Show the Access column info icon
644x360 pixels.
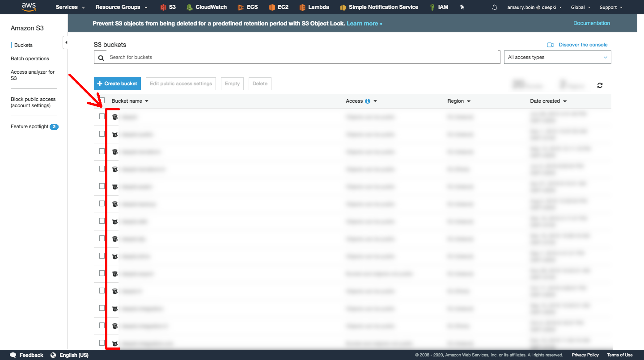tap(368, 101)
